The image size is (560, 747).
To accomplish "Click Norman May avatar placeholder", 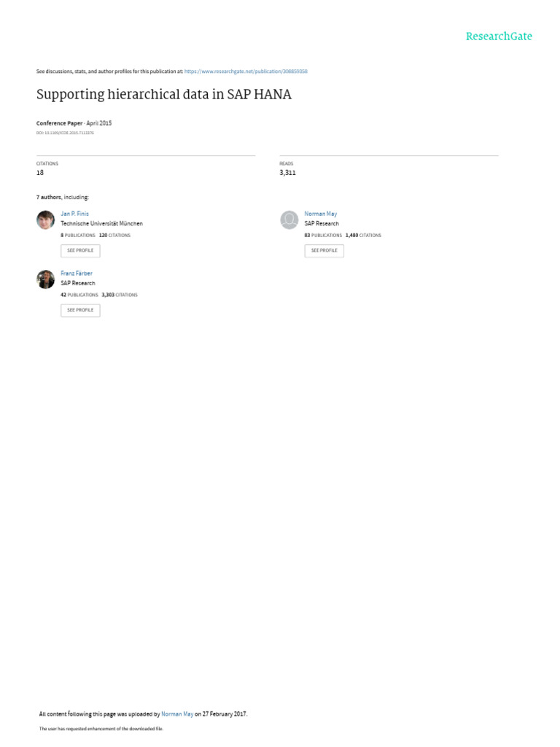I will coord(289,220).
